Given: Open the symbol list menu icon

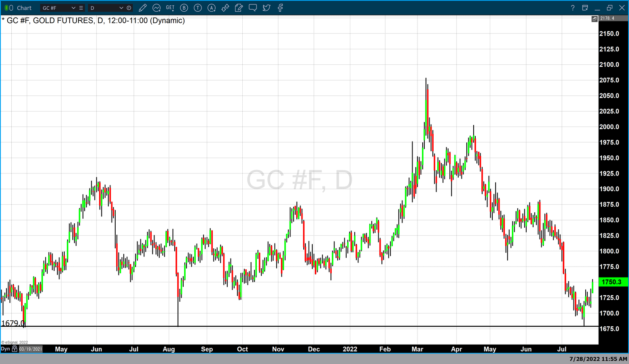Looking at the screenshot, I should pyautogui.click(x=81, y=8).
